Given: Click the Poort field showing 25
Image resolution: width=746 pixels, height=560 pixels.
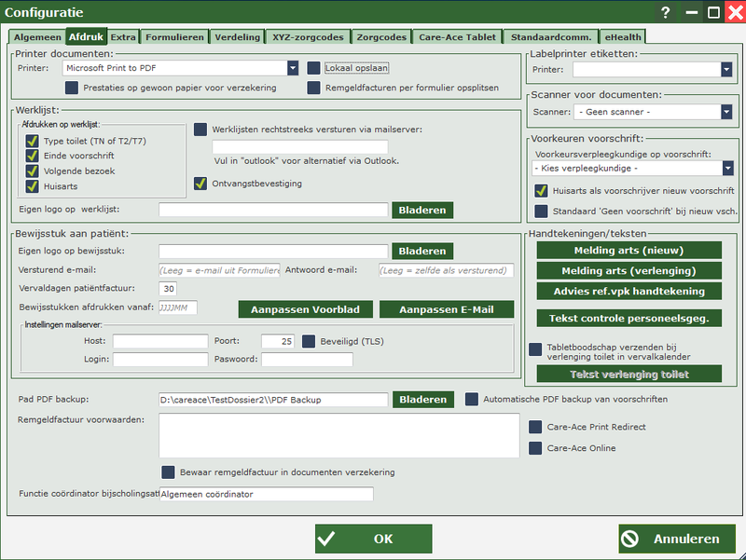Looking at the screenshot, I should [x=278, y=341].
